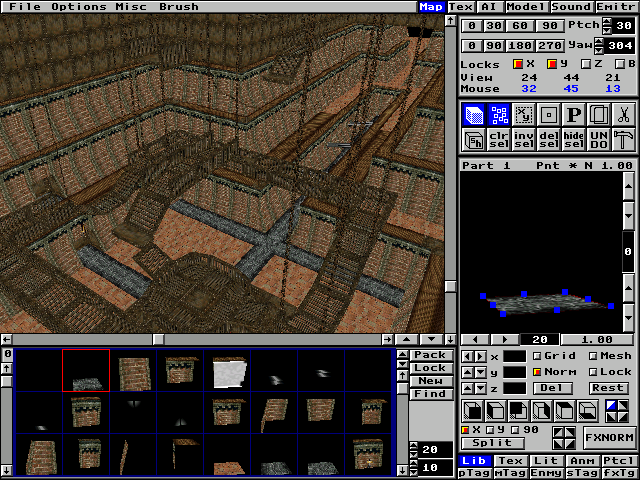Screen dimensions: 640x480
Task: Delete selection with del sel
Action: [x=549, y=140]
